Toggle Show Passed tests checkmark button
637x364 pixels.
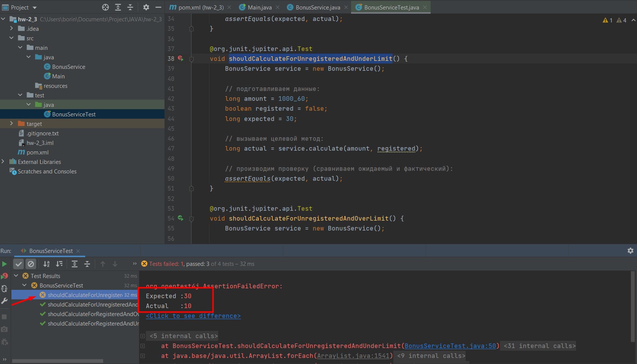[x=19, y=264]
